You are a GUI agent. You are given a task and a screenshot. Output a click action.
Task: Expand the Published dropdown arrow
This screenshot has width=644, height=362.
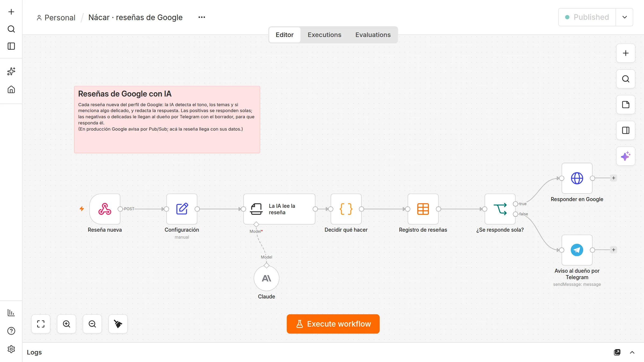(625, 17)
